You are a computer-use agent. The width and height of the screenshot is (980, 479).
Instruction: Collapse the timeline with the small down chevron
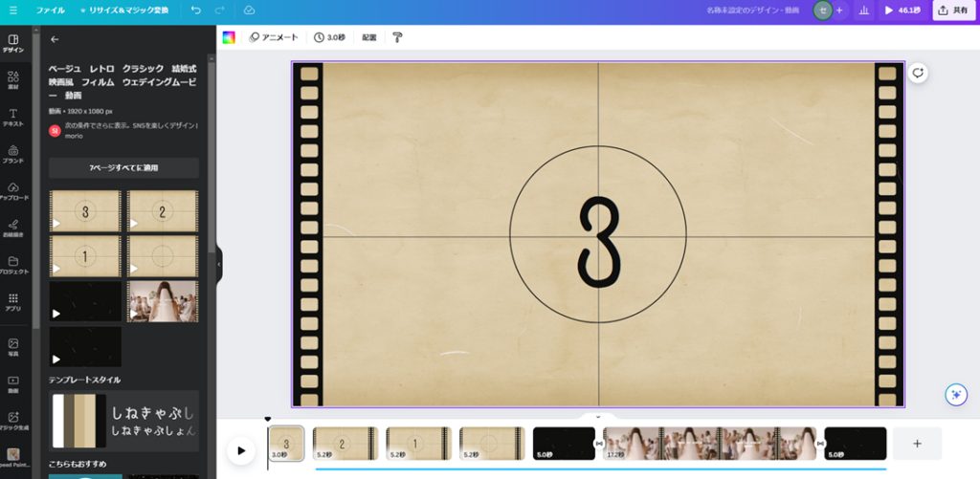(598, 417)
